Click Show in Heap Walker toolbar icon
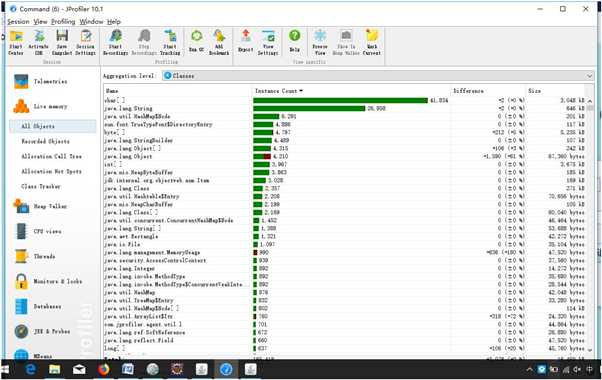The image size is (602, 380). coord(346,42)
